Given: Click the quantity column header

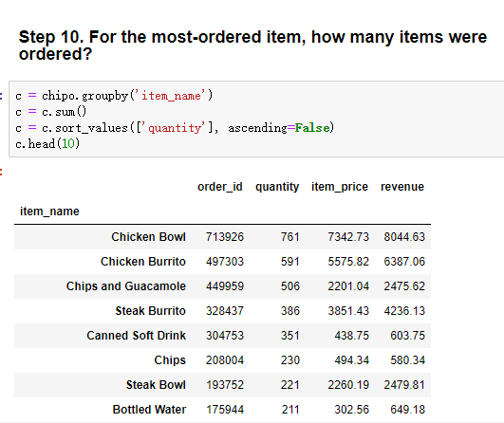Looking at the screenshot, I should [277, 187].
